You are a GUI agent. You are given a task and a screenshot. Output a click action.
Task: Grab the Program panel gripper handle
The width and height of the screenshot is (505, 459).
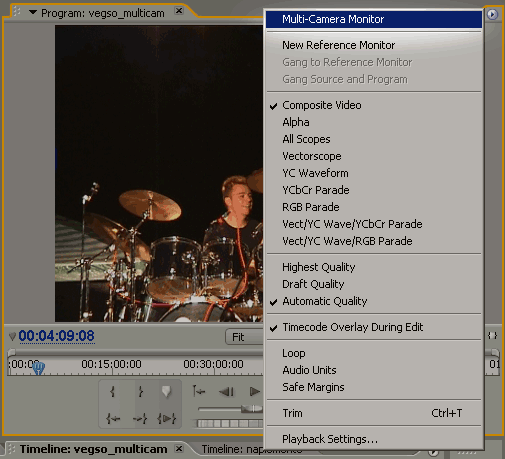point(17,12)
